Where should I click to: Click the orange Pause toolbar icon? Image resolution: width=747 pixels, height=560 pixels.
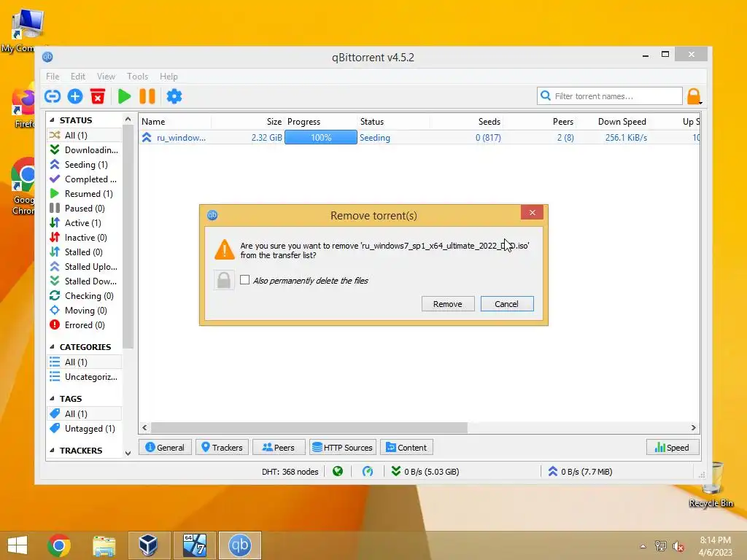pyautogui.click(x=147, y=96)
